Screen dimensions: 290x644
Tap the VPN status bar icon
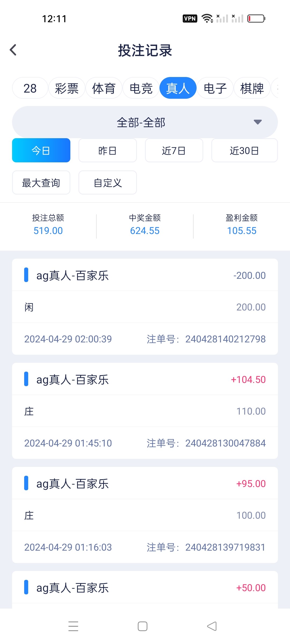(190, 19)
